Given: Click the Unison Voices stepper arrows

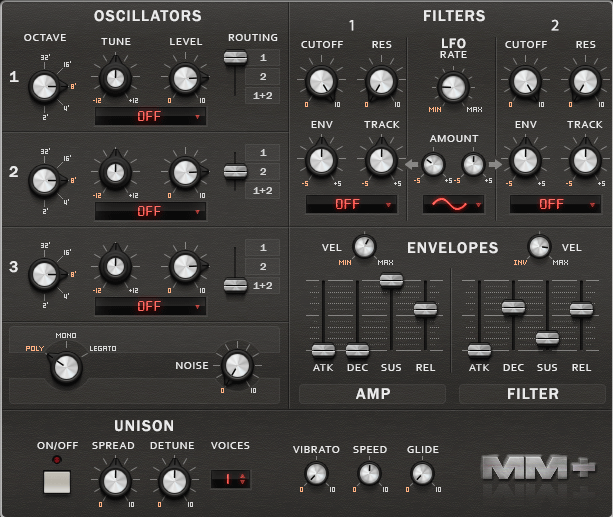Looking at the screenshot, I should click(243, 479).
